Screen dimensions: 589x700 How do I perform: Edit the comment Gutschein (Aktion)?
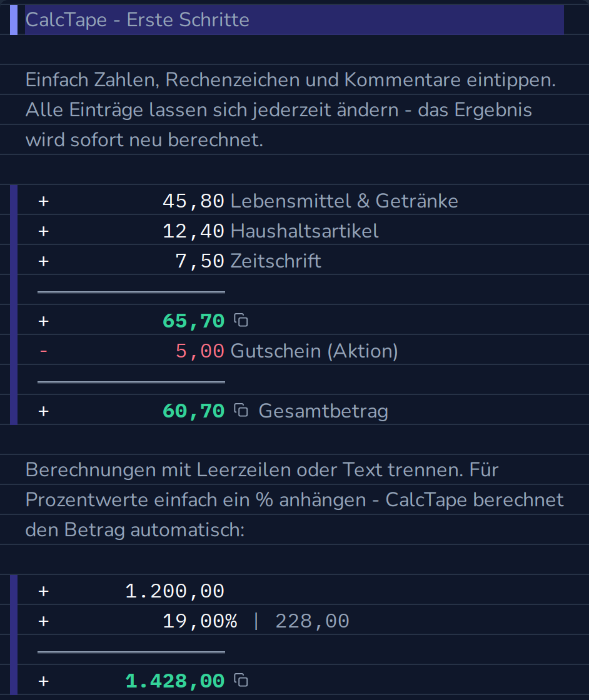315,351
